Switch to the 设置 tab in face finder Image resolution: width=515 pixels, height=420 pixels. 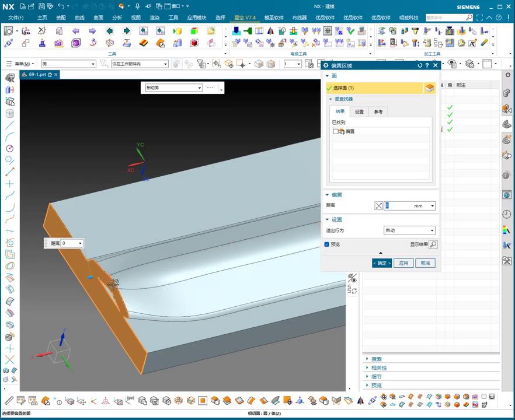(359, 111)
